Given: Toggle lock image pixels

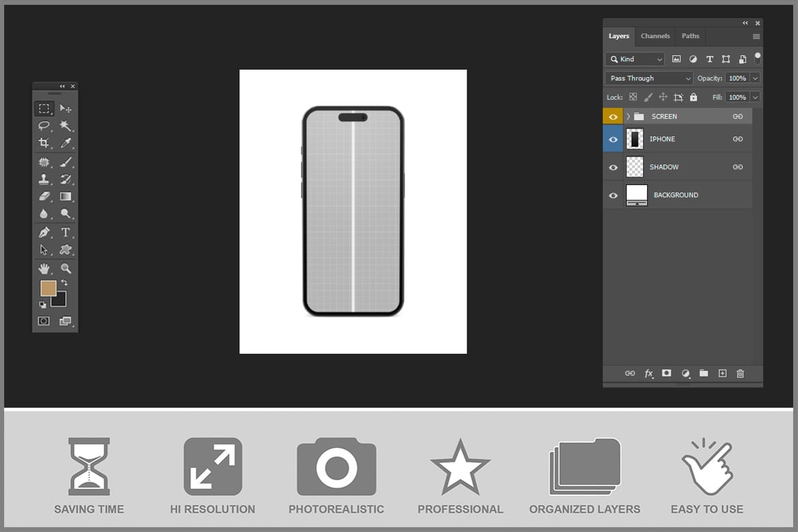Looking at the screenshot, I should click(x=648, y=97).
